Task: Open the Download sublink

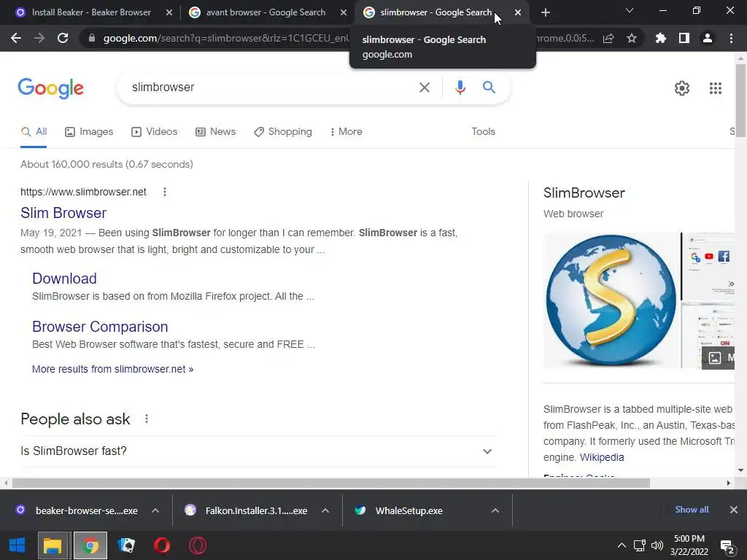Action: click(x=64, y=278)
